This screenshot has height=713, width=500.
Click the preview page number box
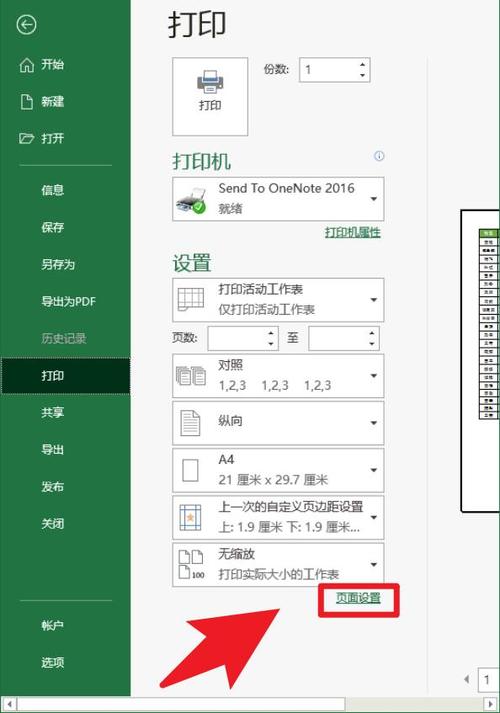point(489,680)
